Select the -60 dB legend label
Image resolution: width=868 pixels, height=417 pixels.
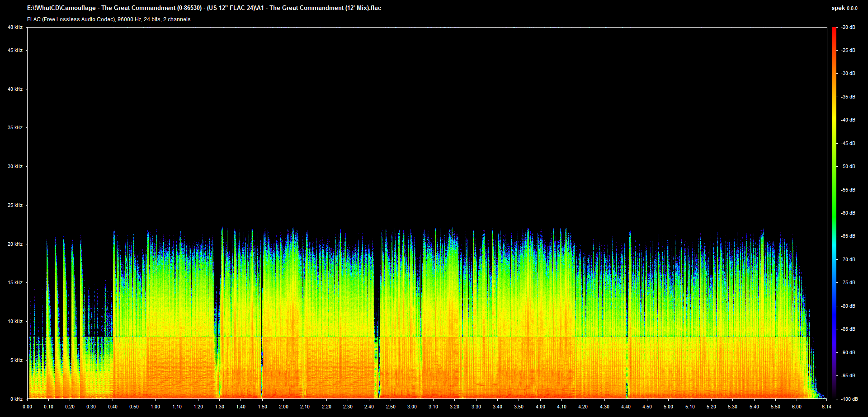(848, 213)
